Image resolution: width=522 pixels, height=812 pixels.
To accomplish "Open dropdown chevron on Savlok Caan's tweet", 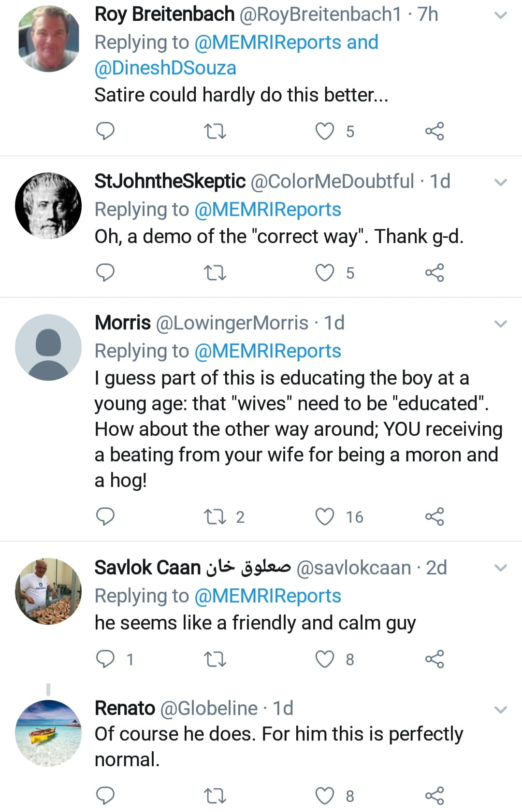I will pos(501,568).
